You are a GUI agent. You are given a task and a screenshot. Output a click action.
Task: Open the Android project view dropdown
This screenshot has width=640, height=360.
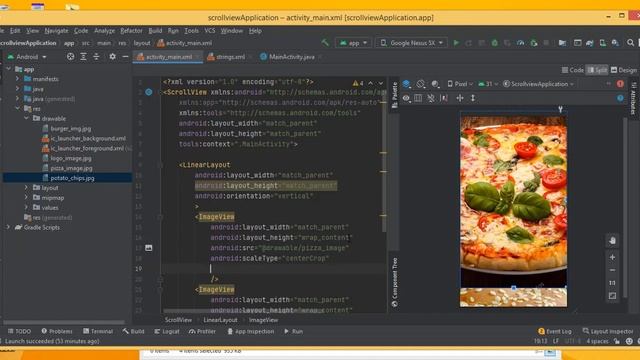pos(27,57)
